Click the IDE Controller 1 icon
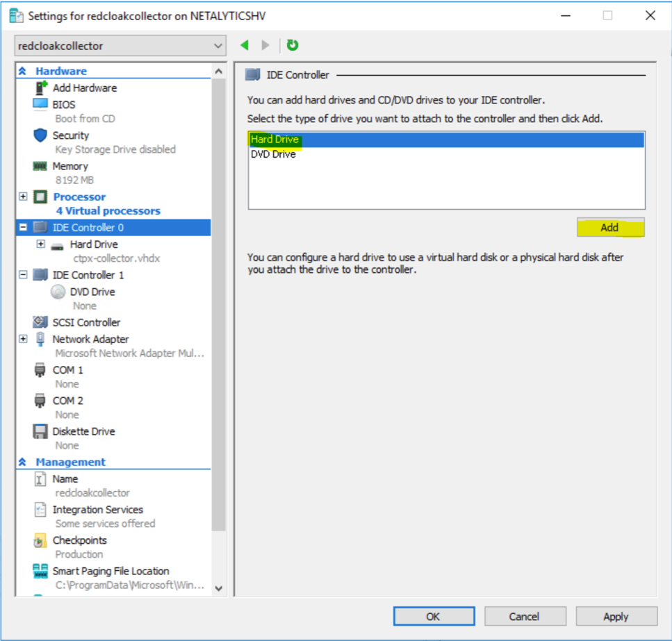 pos(40,274)
